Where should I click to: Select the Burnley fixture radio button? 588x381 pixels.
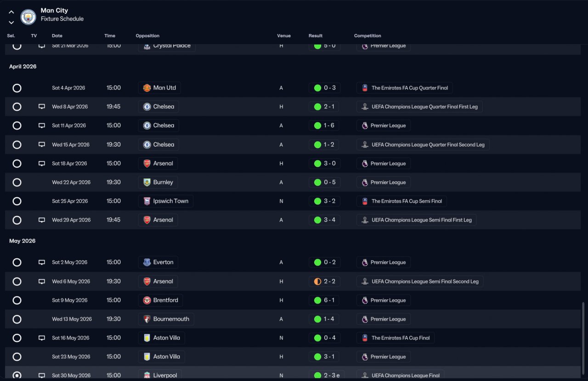(x=17, y=182)
